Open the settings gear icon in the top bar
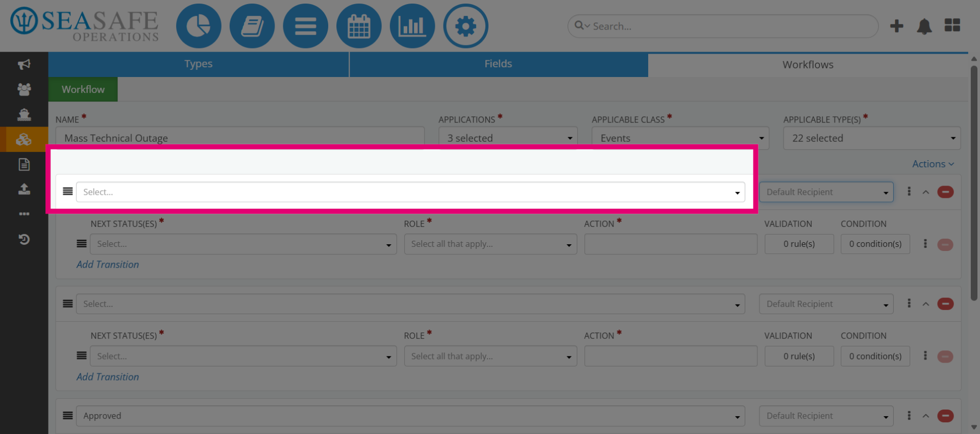 point(465,26)
